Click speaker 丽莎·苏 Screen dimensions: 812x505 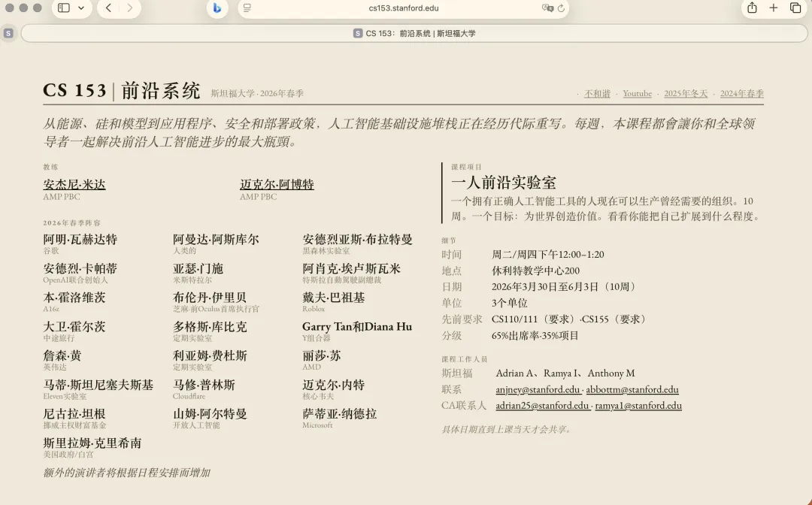[322, 355]
